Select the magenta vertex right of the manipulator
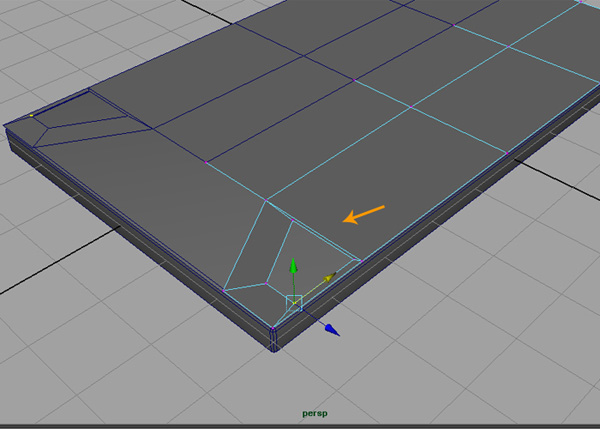600x429 pixels. 359,259
